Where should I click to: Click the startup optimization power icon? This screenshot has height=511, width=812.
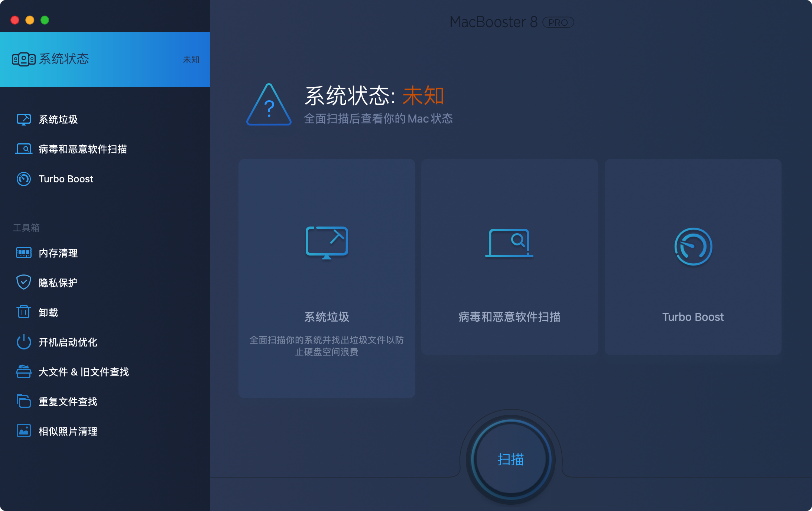pos(24,342)
